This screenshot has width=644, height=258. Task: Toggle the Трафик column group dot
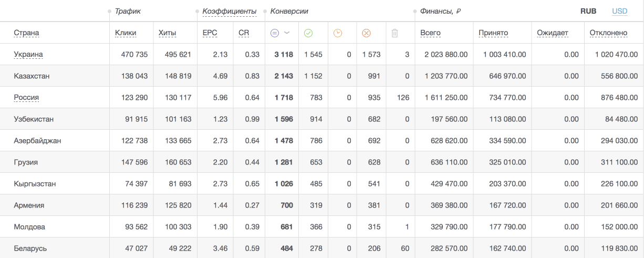(109, 12)
